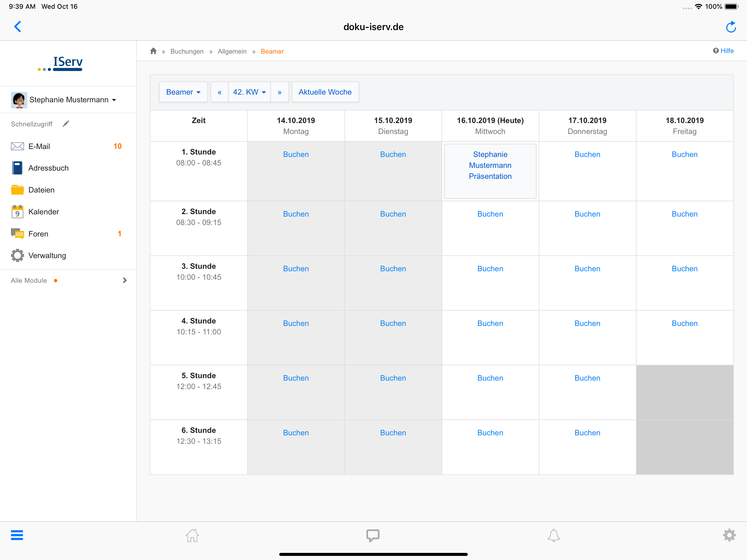
Task: Click Aktuelle Woche button
Action: click(x=325, y=92)
